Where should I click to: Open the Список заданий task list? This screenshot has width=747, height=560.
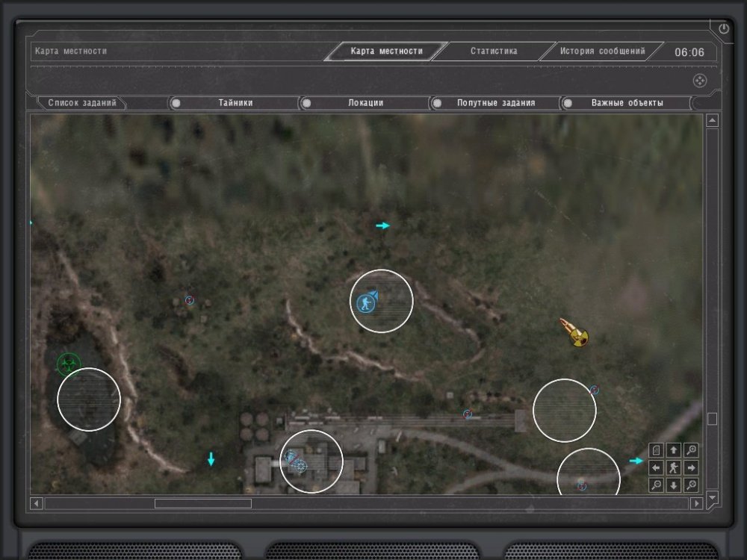click(x=82, y=103)
